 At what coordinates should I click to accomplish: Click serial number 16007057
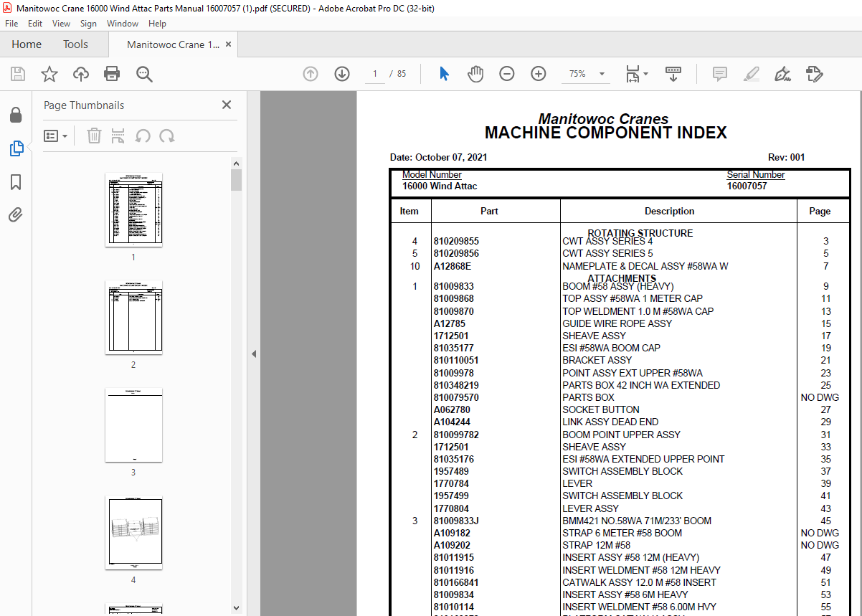click(x=747, y=186)
